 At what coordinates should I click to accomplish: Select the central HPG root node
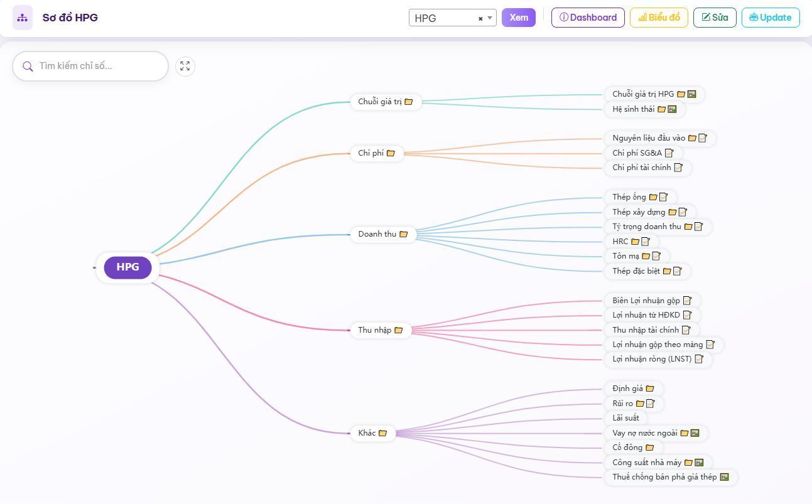(127, 267)
